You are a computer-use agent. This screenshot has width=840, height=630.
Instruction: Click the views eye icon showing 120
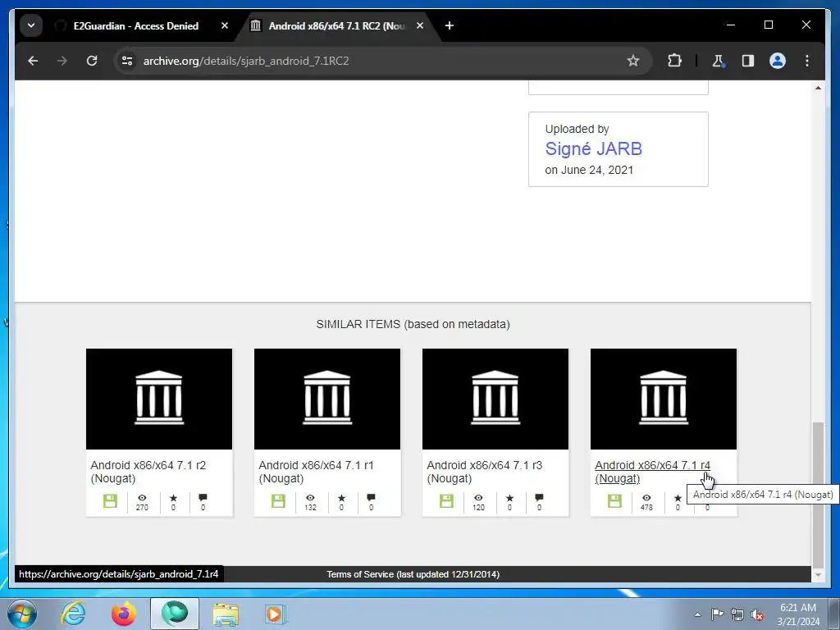click(478, 498)
